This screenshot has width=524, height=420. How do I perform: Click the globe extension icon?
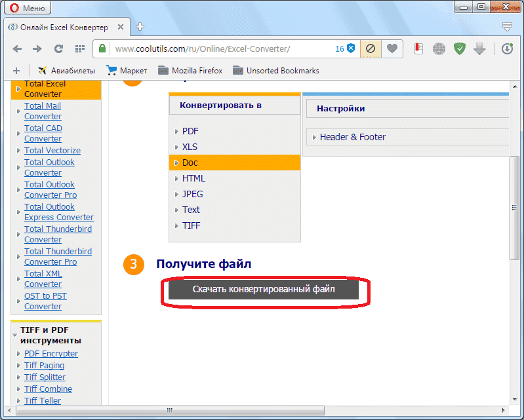click(x=439, y=49)
